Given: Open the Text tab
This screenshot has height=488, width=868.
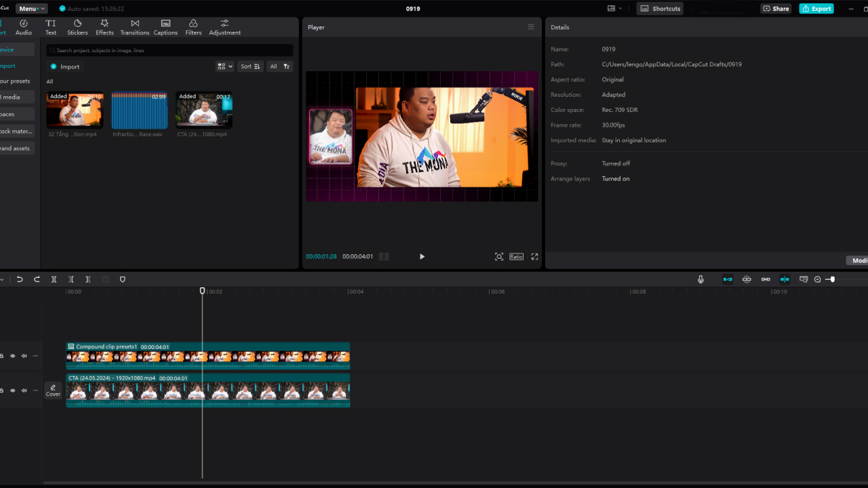Looking at the screenshot, I should [51, 27].
